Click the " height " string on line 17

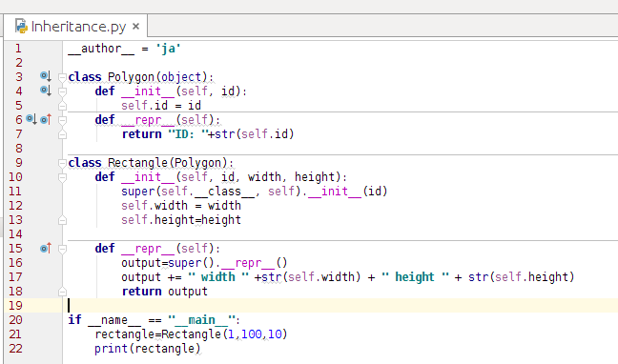[x=415, y=277]
